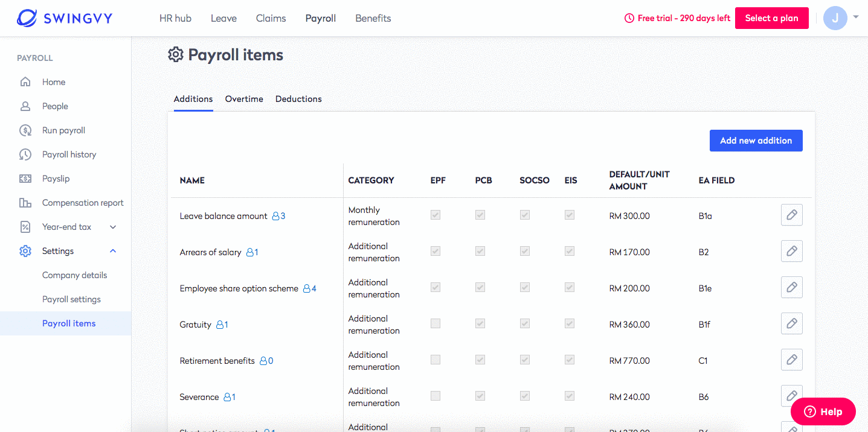This screenshot has height=432, width=868.
Task: Click the Payslip banknote icon
Action: tap(25, 179)
